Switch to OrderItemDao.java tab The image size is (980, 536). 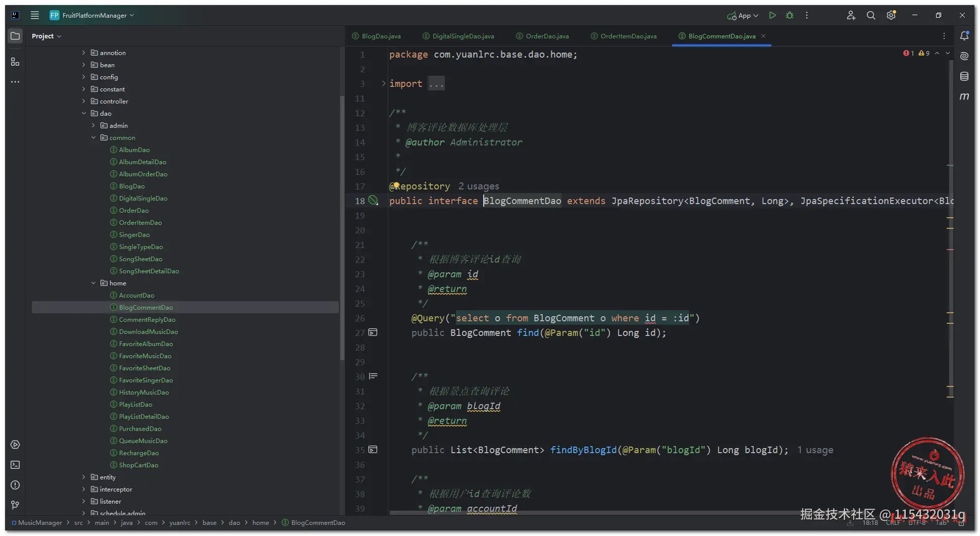(624, 36)
